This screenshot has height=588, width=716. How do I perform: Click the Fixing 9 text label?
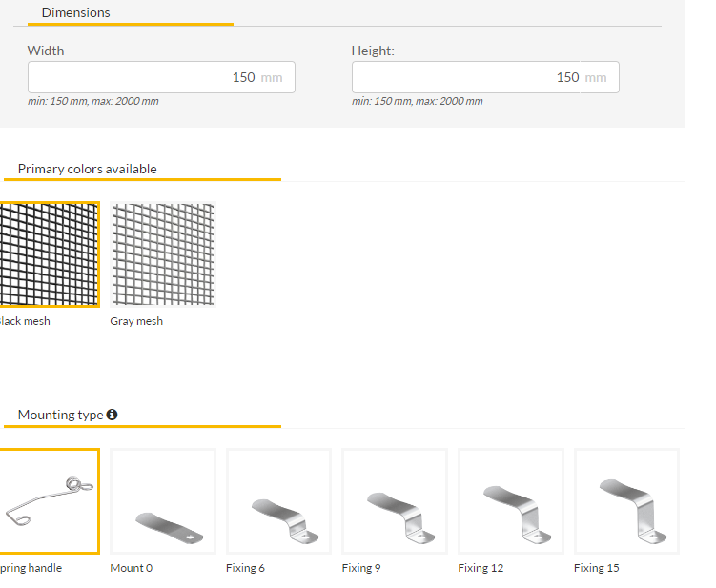pyautogui.click(x=361, y=568)
